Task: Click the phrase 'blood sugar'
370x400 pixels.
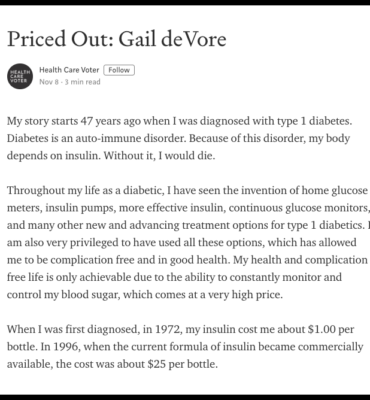Action: [x=90, y=295]
